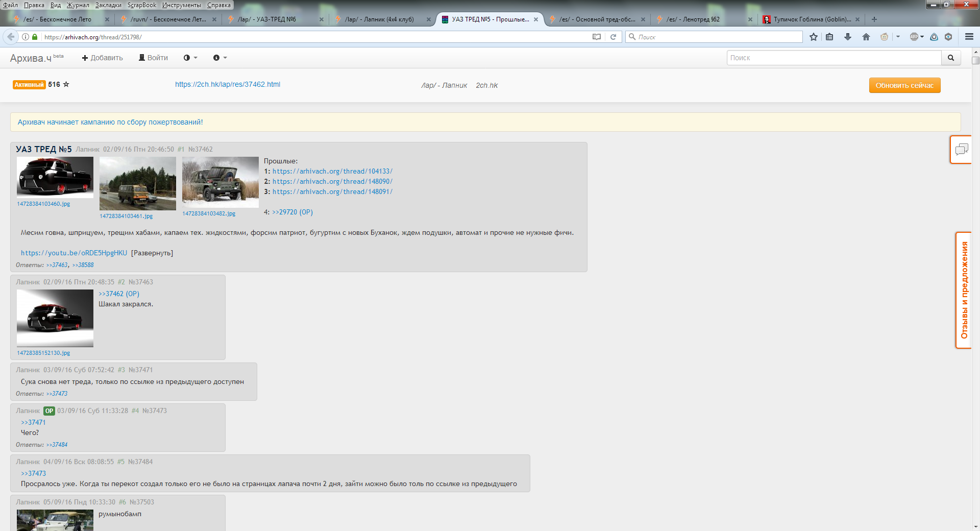The height and width of the screenshot is (531, 980).
Task: Click the browser address bar
Action: 314,37
